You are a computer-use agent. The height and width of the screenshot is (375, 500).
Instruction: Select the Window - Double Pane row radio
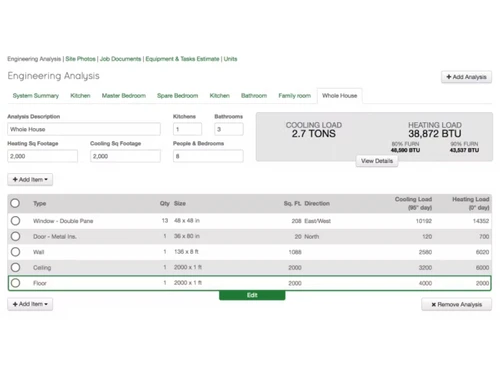click(15, 221)
